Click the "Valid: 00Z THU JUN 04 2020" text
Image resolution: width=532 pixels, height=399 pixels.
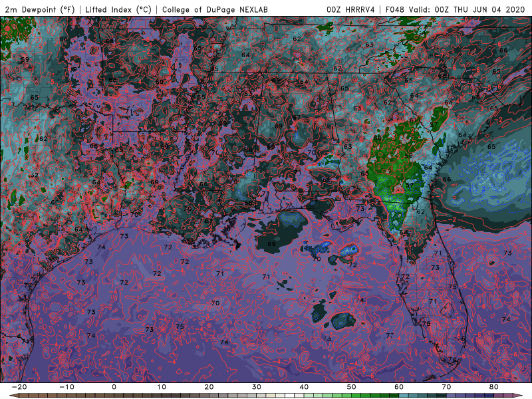coord(467,9)
